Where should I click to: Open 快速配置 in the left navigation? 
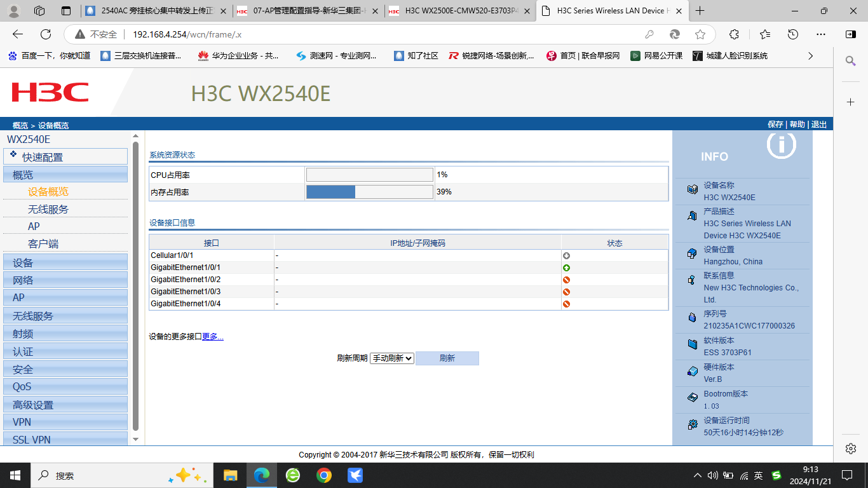pos(65,156)
